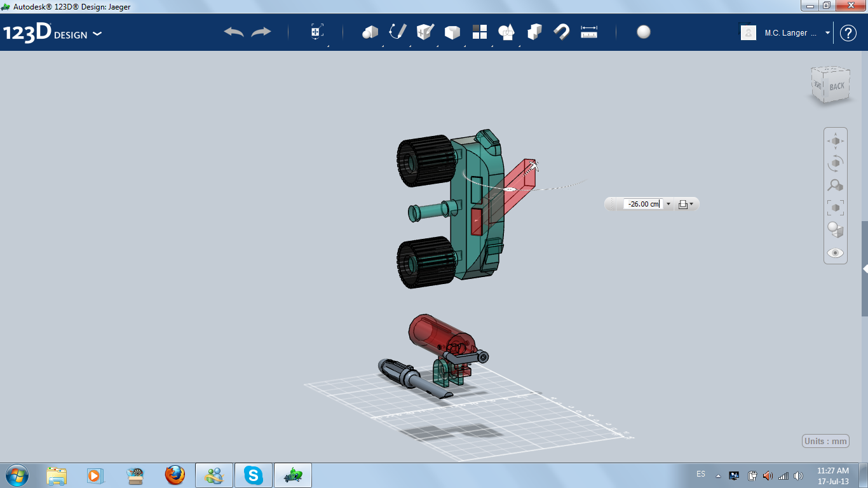The width and height of the screenshot is (868, 488).
Task: Click the 123D Design taskbar button
Action: click(x=293, y=475)
